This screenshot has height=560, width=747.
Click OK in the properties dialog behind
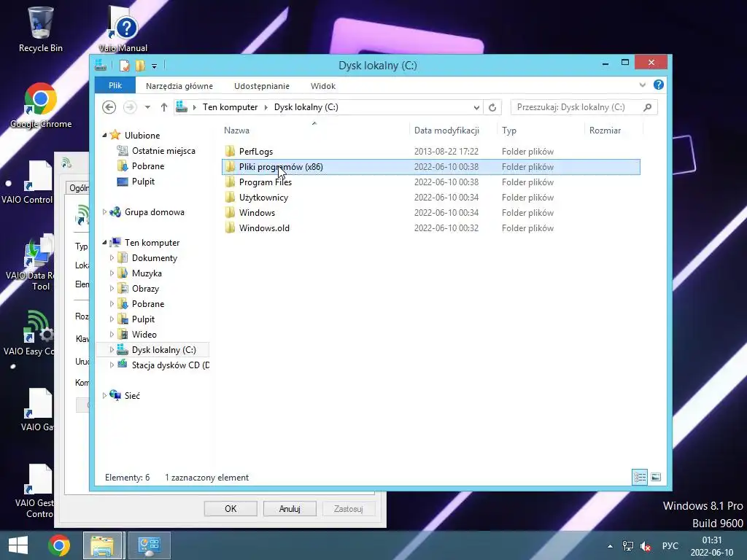coord(231,508)
